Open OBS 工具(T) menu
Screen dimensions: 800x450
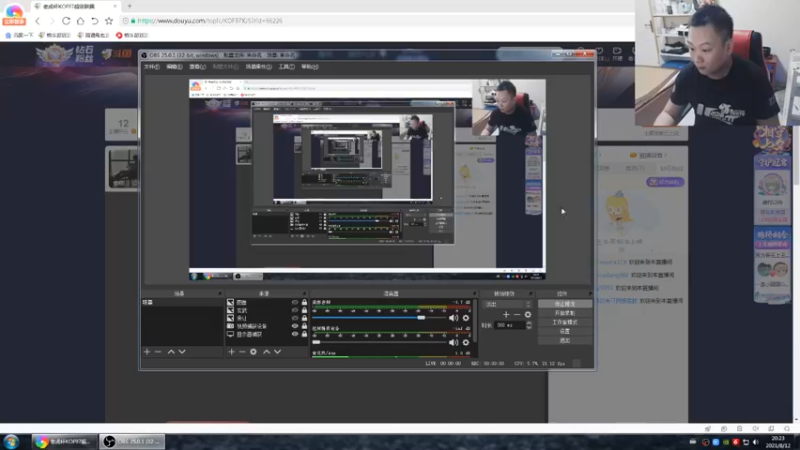pyautogui.click(x=287, y=67)
